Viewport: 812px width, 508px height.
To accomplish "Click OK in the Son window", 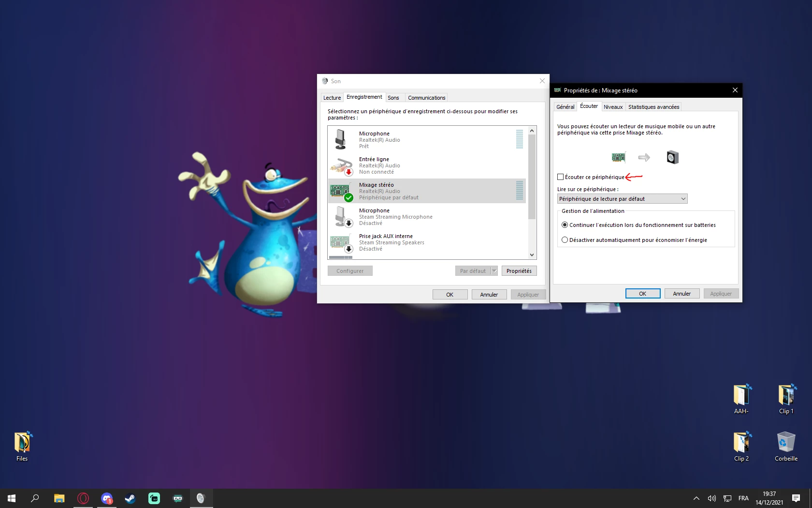I will [450, 295].
